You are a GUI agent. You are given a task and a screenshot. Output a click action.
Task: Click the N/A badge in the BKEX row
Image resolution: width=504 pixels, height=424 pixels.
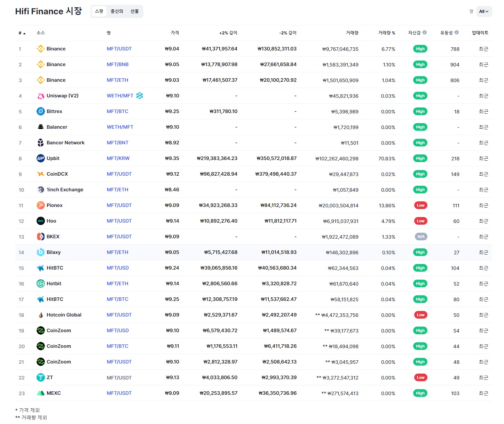point(421,237)
